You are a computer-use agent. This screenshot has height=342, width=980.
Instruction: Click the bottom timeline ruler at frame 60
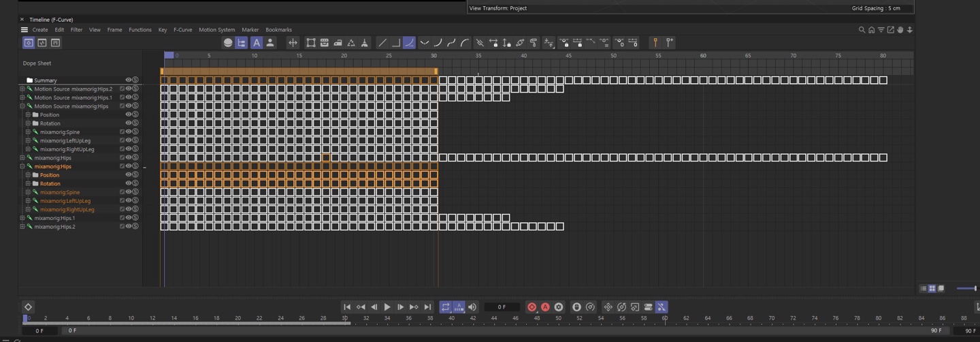point(665,318)
